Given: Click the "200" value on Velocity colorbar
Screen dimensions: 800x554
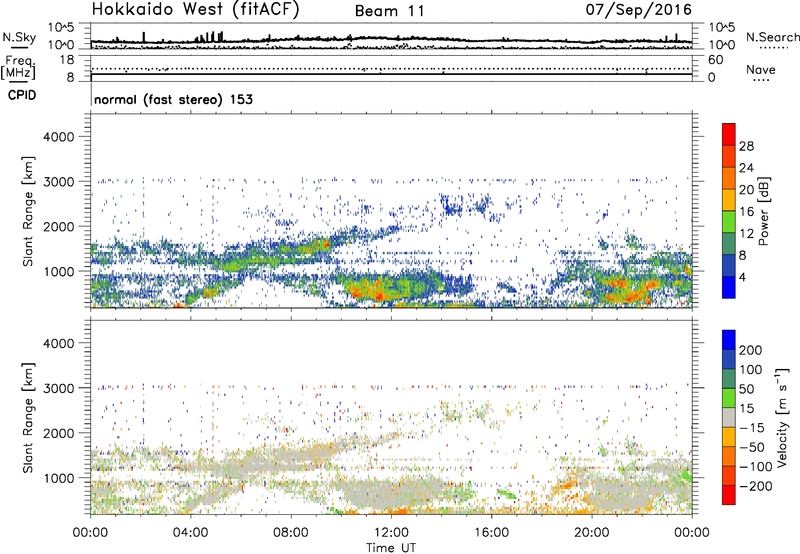Looking at the screenshot, I should 751,350.
